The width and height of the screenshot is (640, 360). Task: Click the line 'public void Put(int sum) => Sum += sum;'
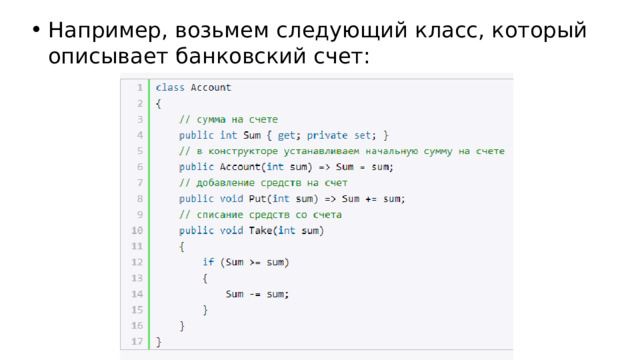pos(292,199)
